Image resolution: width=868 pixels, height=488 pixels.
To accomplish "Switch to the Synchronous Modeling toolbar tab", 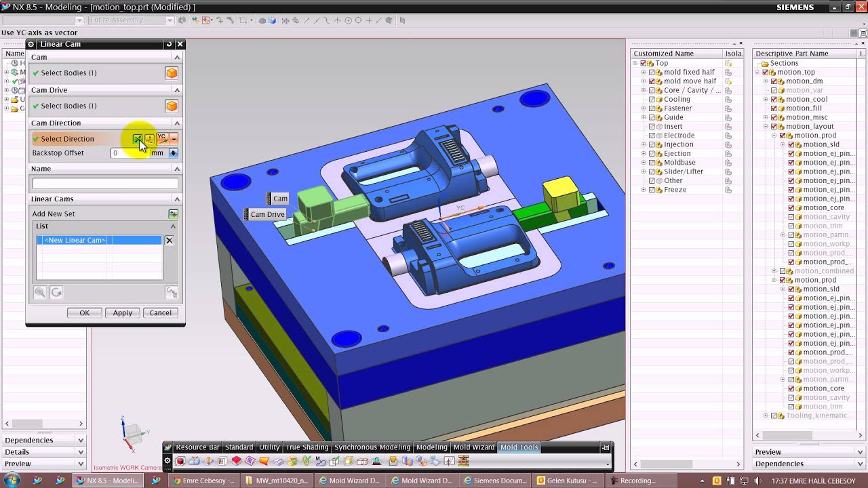I will [x=372, y=447].
